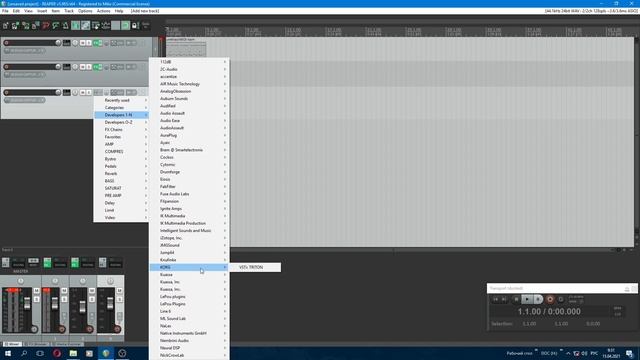
Task: Open the notification center icon
Action: 630,353
